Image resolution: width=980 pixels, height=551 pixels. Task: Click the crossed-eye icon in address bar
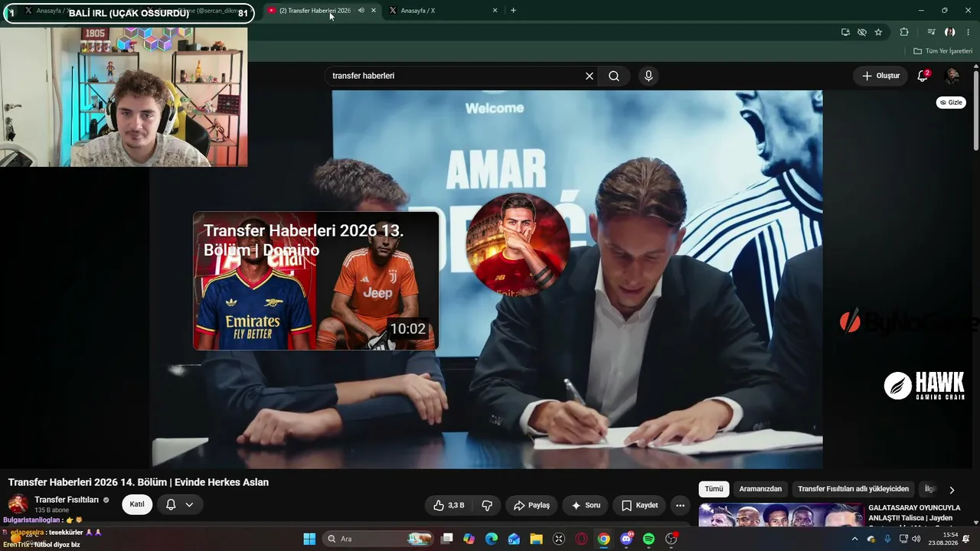coord(862,32)
